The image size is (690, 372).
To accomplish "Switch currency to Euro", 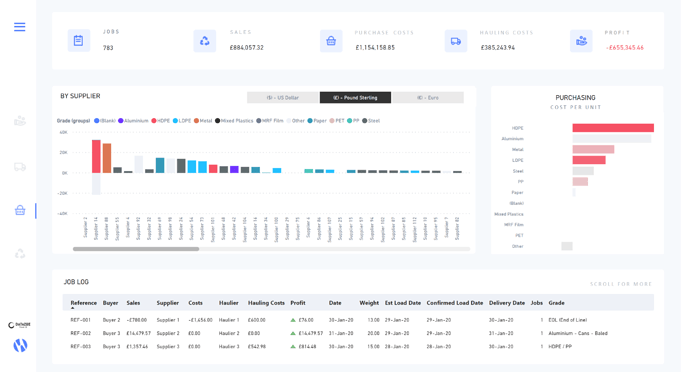I will (x=428, y=97).
